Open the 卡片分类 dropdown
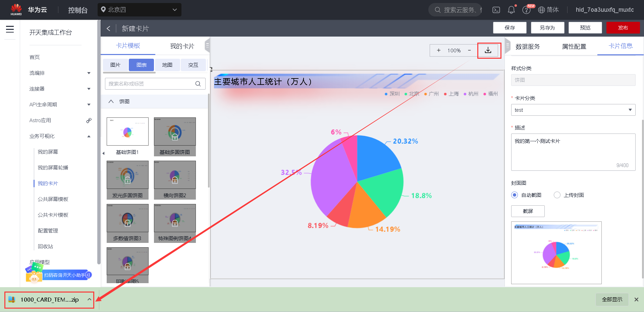The image size is (644, 312). click(x=573, y=110)
